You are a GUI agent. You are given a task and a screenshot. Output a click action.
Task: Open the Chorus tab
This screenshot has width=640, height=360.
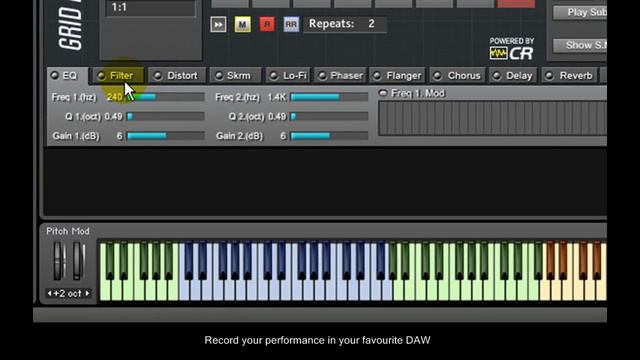pos(458,76)
